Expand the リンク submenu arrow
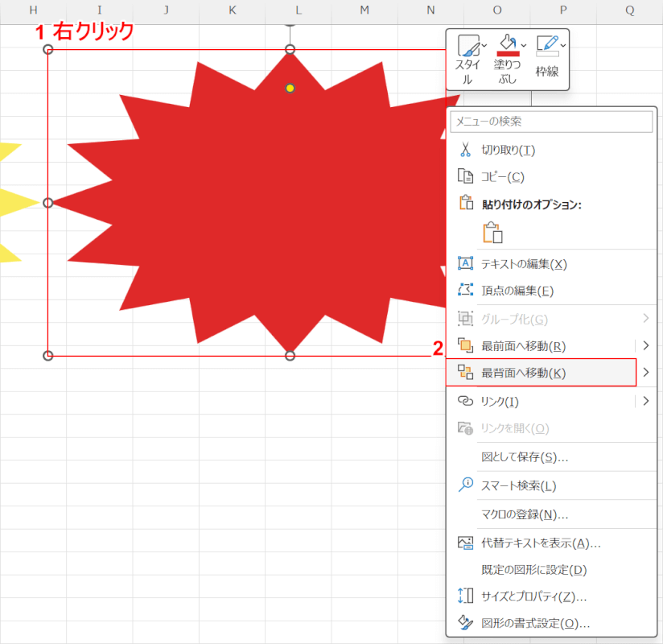The width and height of the screenshot is (663, 644). [645, 401]
